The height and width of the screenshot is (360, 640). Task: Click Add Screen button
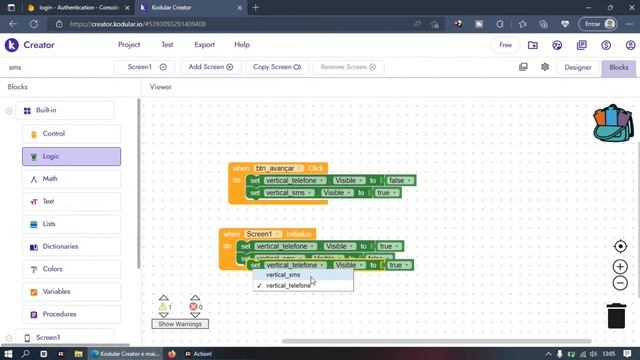pos(211,67)
